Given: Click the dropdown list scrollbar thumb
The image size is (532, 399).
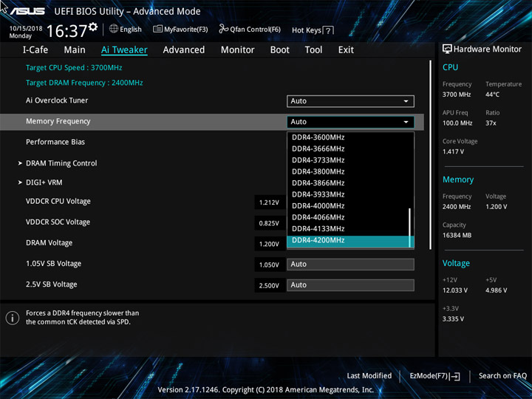Looking at the screenshot, I should pyautogui.click(x=410, y=228).
